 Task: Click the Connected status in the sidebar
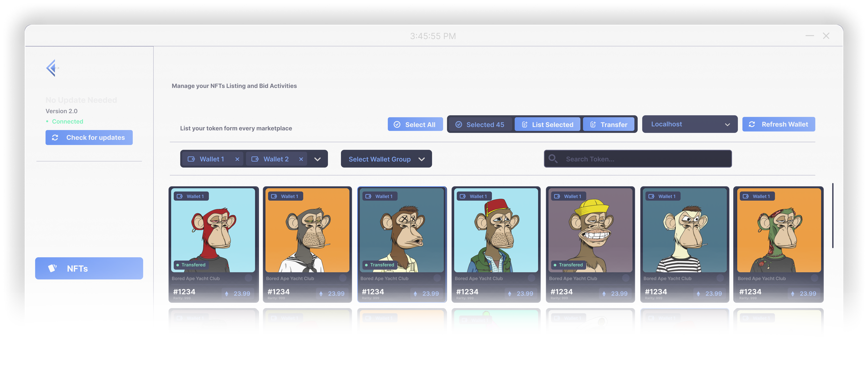tap(67, 121)
